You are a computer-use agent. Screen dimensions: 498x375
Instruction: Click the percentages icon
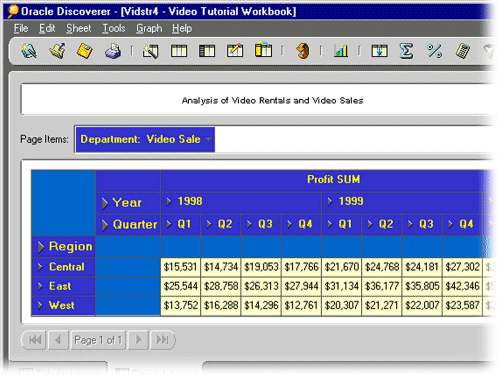(434, 51)
